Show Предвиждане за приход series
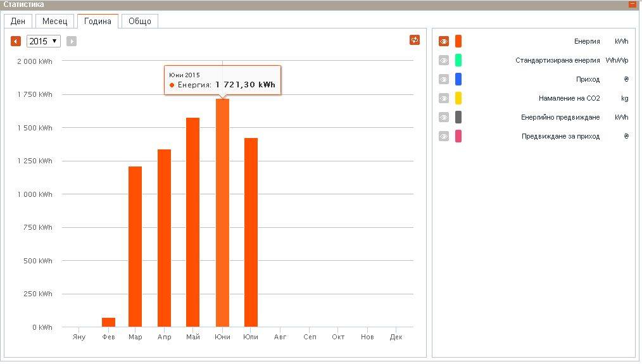The height and width of the screenshot is (364, 642). 444,136
